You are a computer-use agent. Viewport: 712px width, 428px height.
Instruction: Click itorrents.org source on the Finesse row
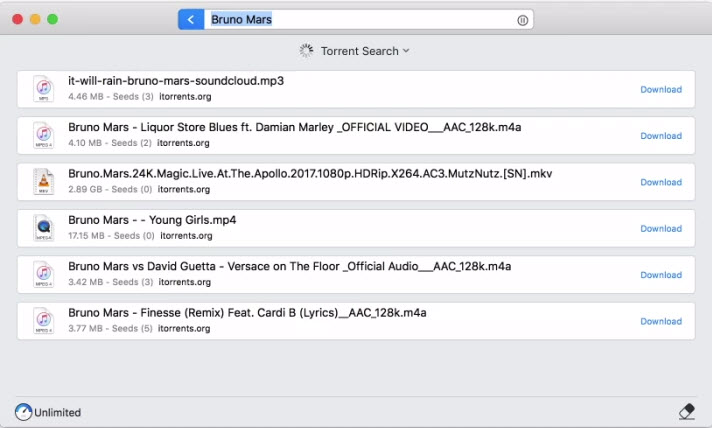(x=184, y=328)
